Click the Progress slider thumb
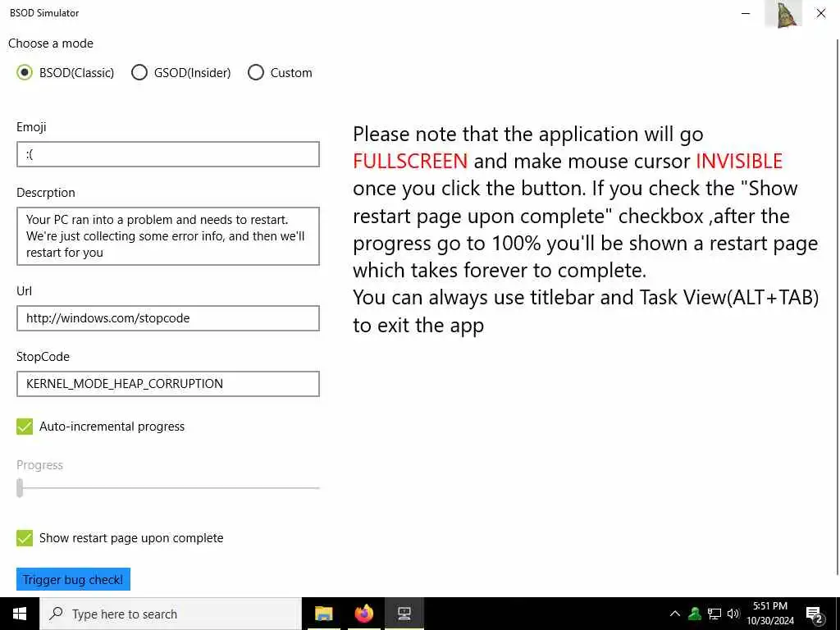 [x=20, y=488]
